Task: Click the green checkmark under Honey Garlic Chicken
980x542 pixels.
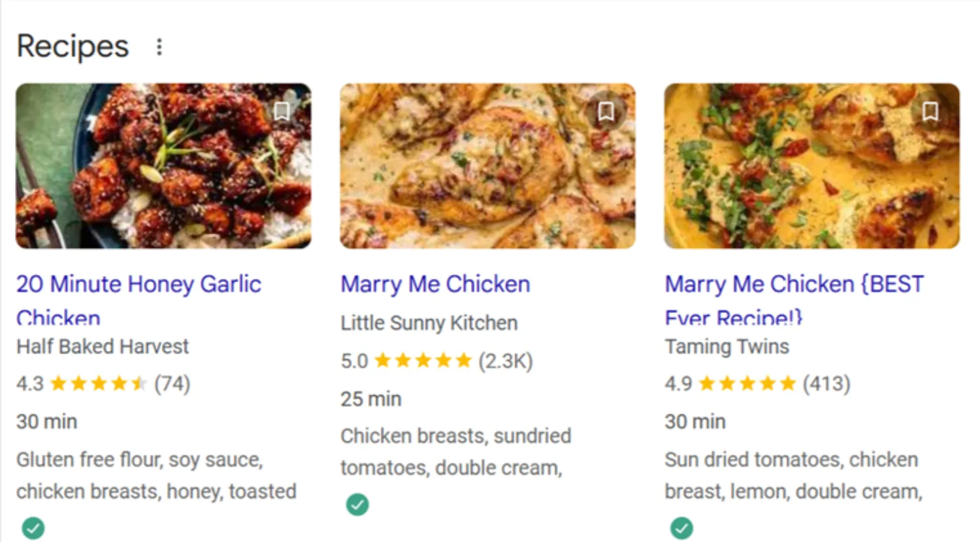Action: [33, 527]
